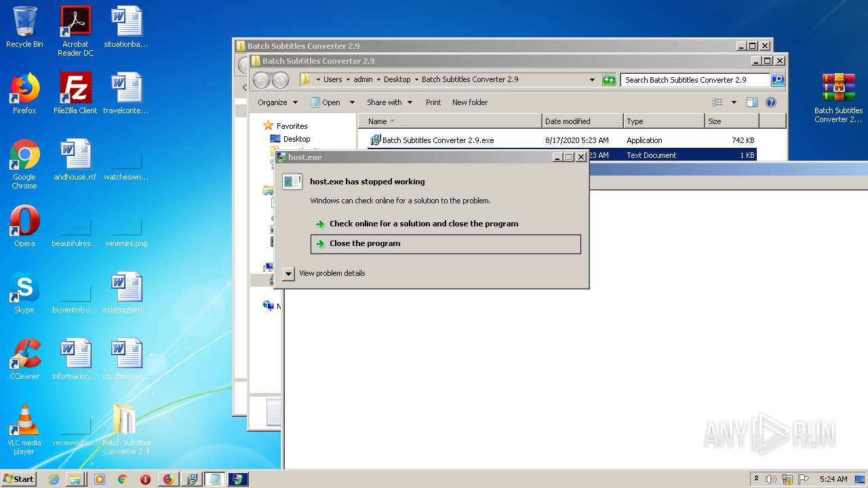Close the host.exe error dialog
Screen dimensions: 868x488
tap(580, 157)
